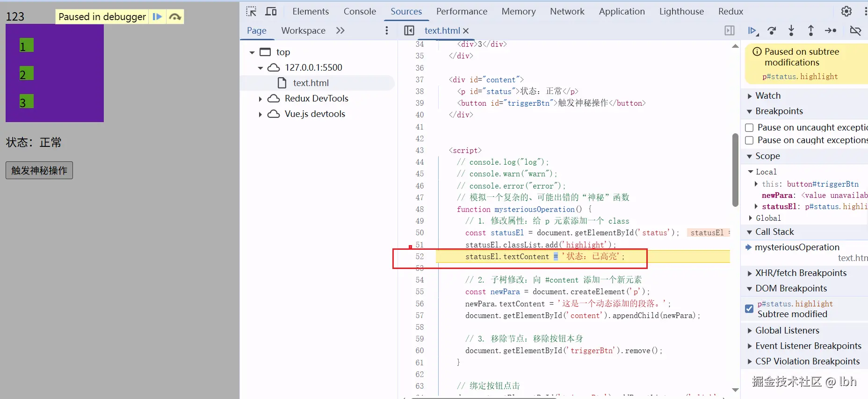Open the Network tab

coord(567,11)
